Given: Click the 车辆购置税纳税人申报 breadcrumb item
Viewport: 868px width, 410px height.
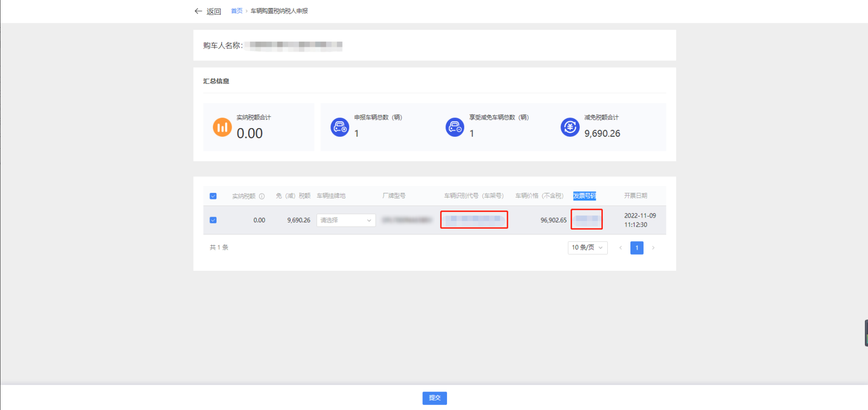Looking at the screenshot, I should tap(279, 11).
